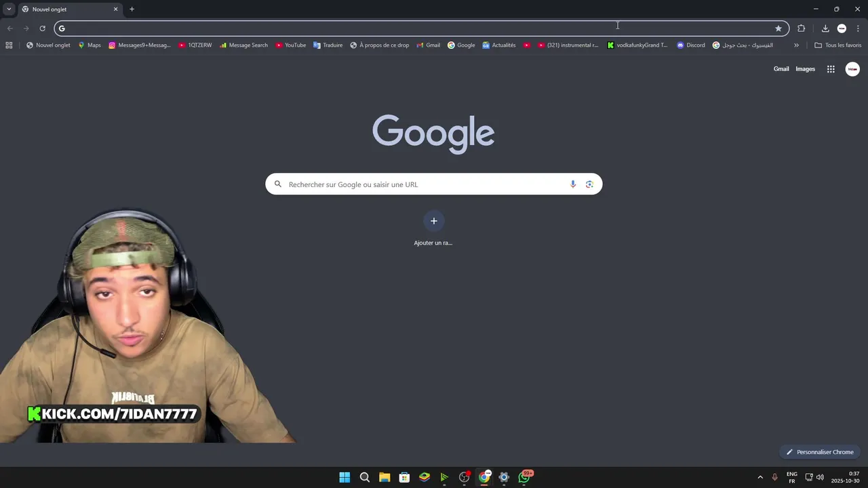
Task: Close the Nouvel onglet tab
Action: 115,9
